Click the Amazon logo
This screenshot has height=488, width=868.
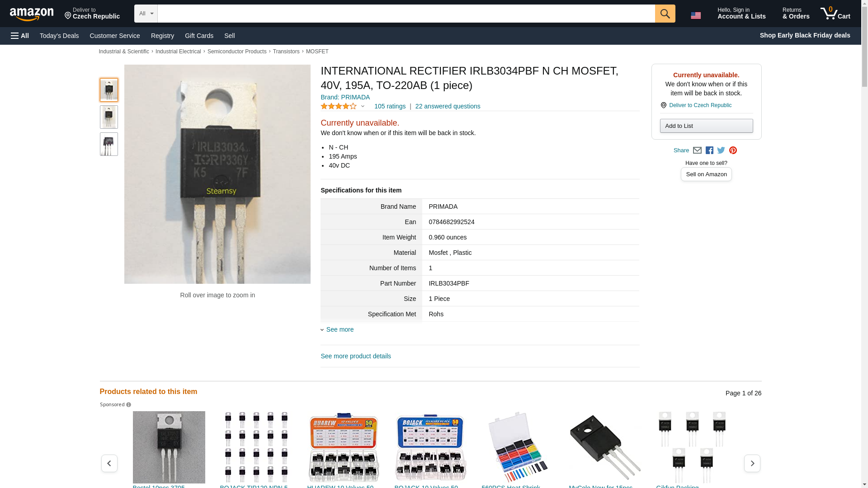(x=32, y=14)
